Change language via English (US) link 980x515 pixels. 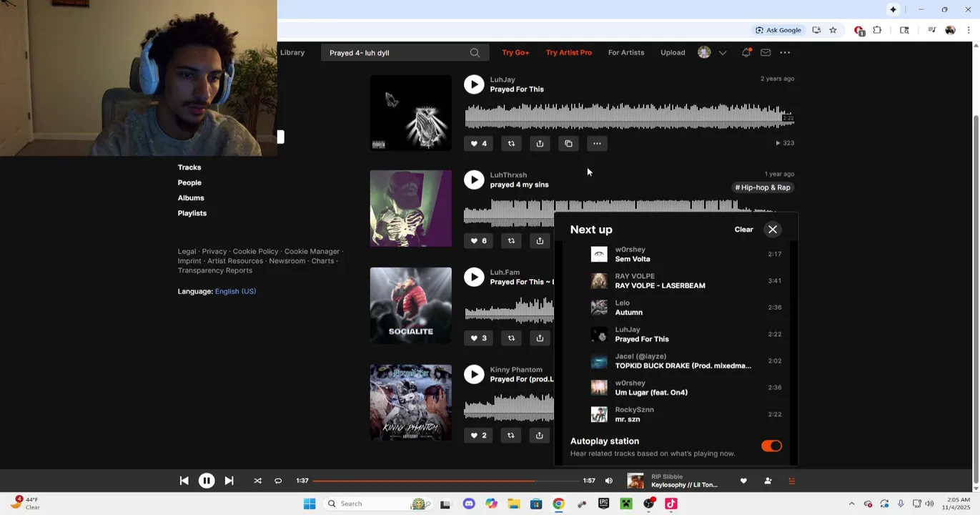coord(235,291)
